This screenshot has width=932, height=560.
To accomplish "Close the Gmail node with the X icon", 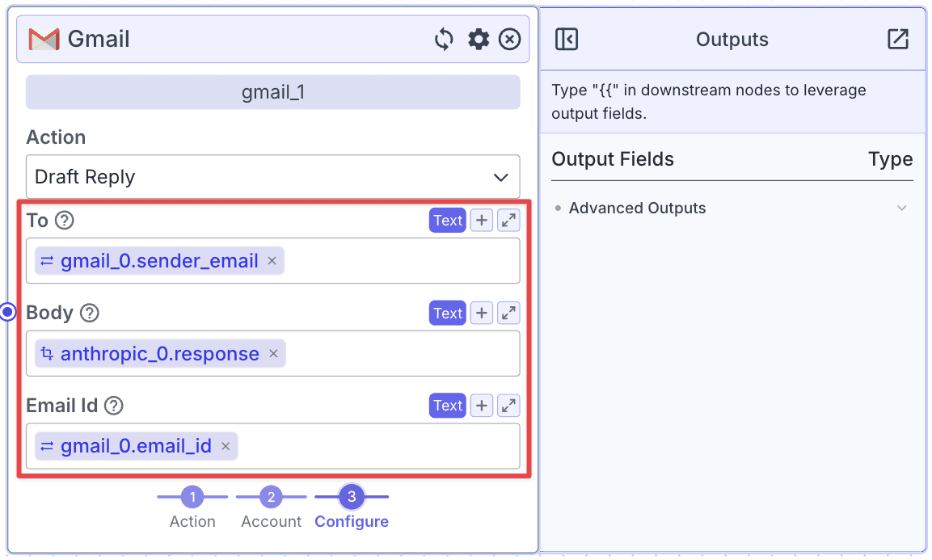I will [509, 40].
